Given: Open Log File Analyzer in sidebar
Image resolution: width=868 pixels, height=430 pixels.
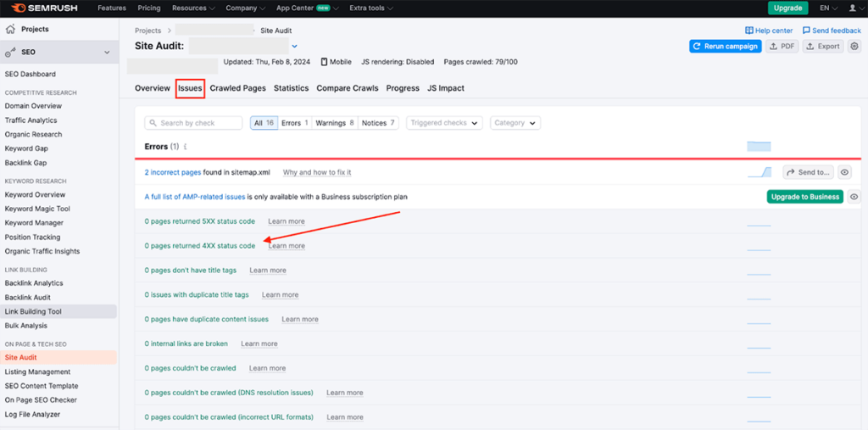Looking at the screenshot, I should coord(33,414).
